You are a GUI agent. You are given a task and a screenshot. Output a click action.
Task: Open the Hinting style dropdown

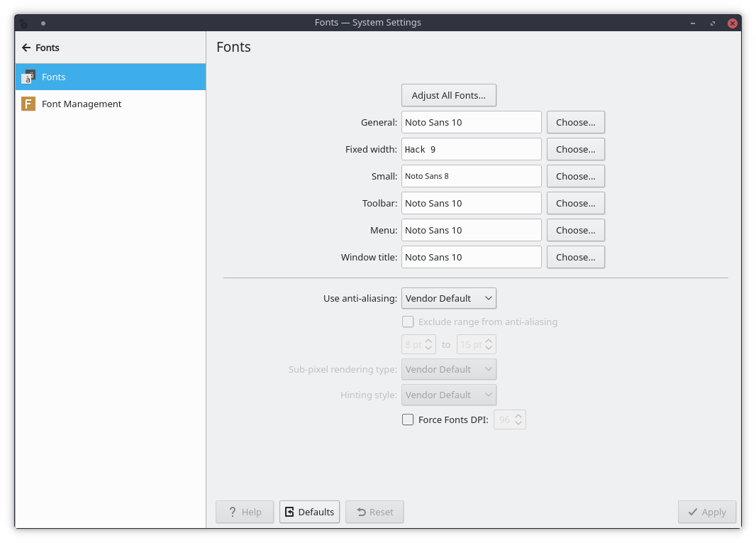[448, 395]
